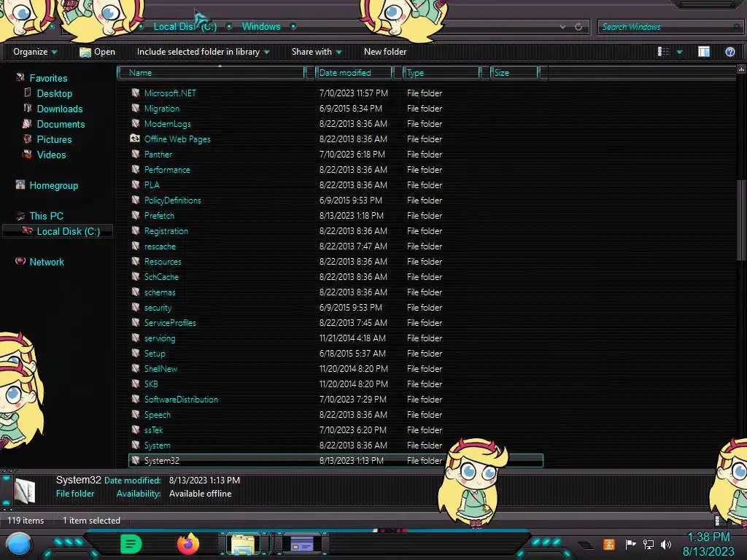Select This PC in navigation pane
This screenshot has width=747, height=560.
(46, 216)
